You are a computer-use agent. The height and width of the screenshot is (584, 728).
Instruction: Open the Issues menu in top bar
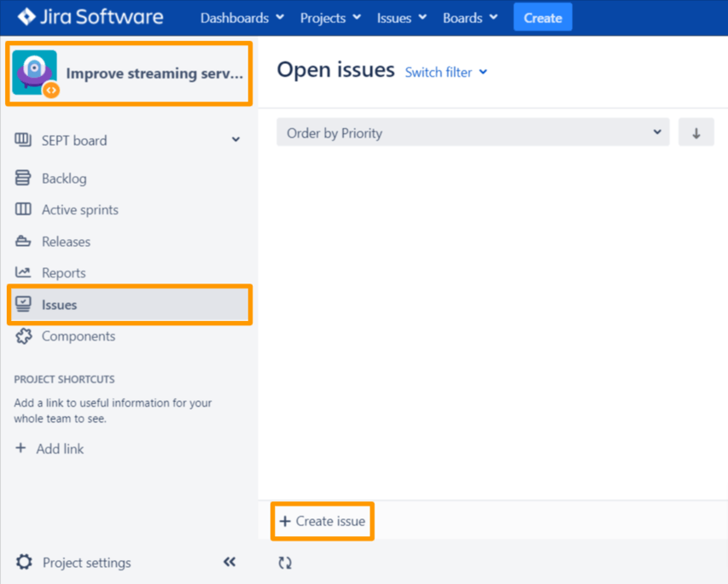click(401, 18)
